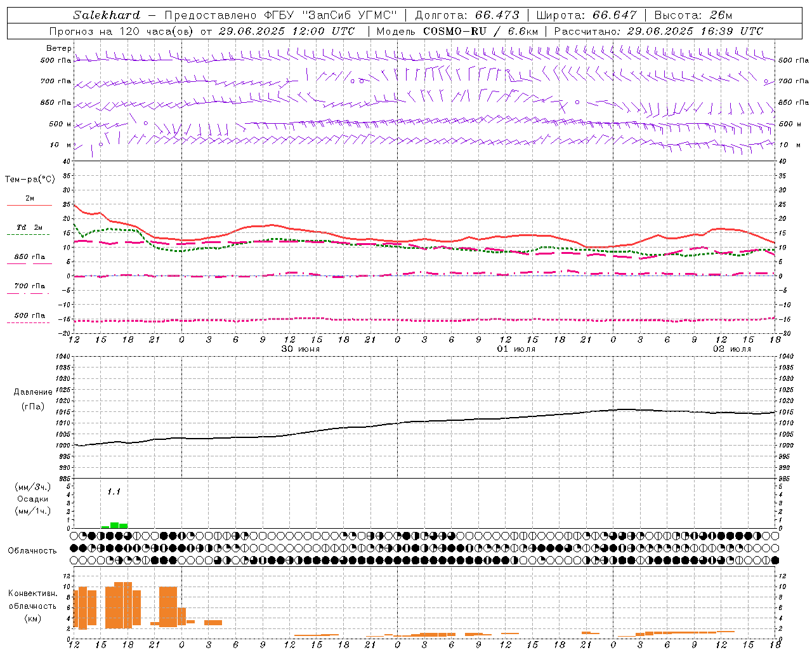Click the 01 июля date label
Image resolution: width=812 pixels, height=650 pixels.
point(516,349)
